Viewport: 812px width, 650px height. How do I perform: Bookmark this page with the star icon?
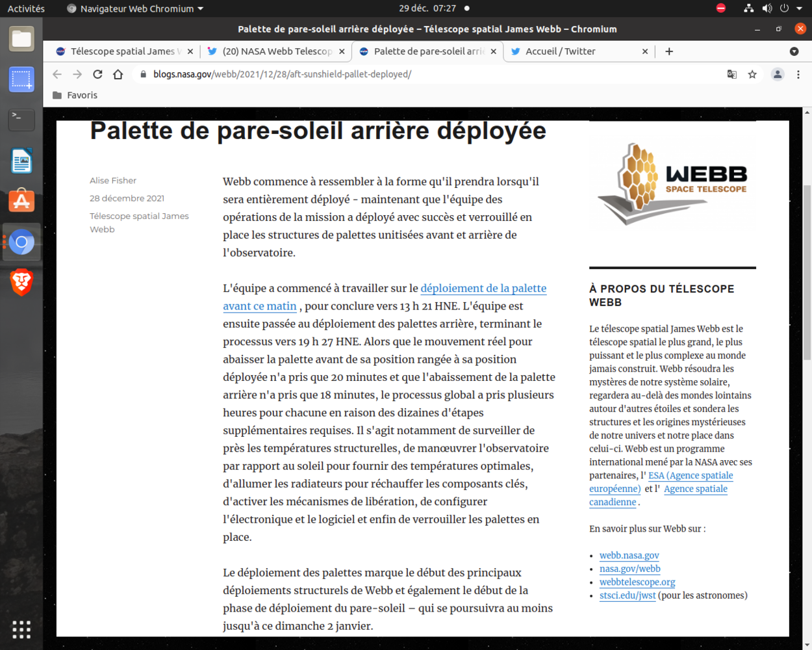tap(752, 74)
